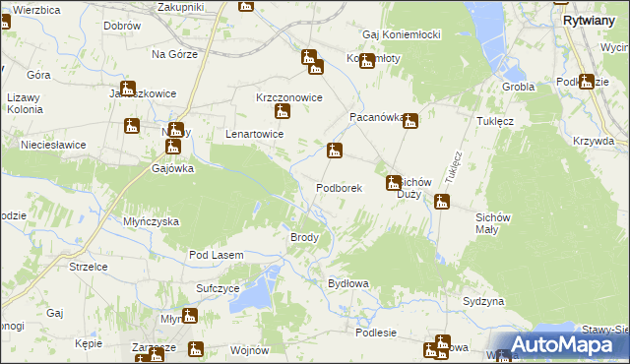Image resolution: width=630 pixels, height=364 pixels.
Task: Click the Sufczyce village name
Action: click(x=218, y=288)
